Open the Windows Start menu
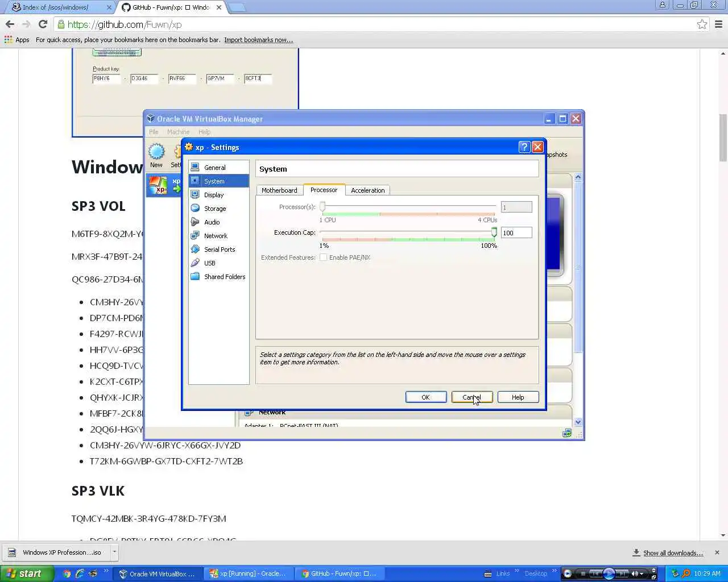Viewport: 728px width, 582px height. click(27, 573)
